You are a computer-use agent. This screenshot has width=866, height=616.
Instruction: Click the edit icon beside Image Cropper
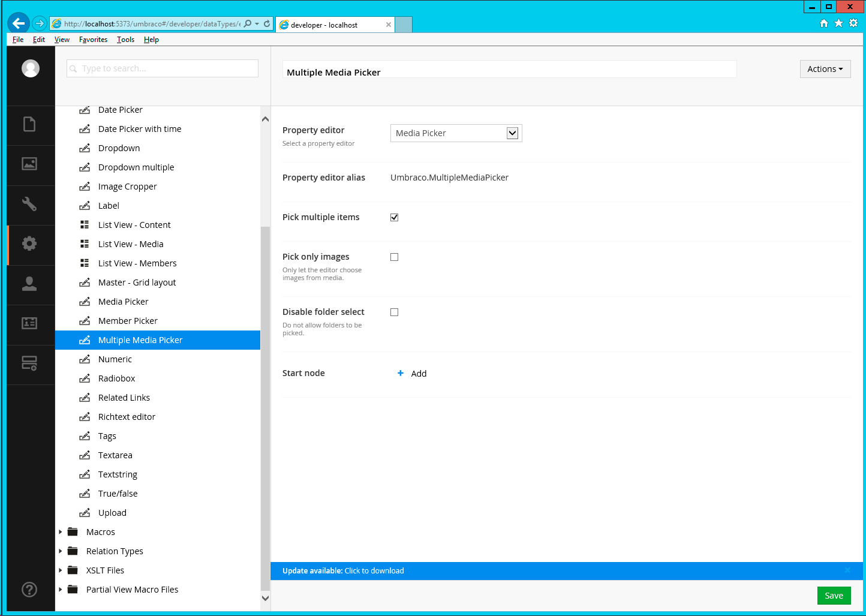pyautogui.click(x=85, y=187)
